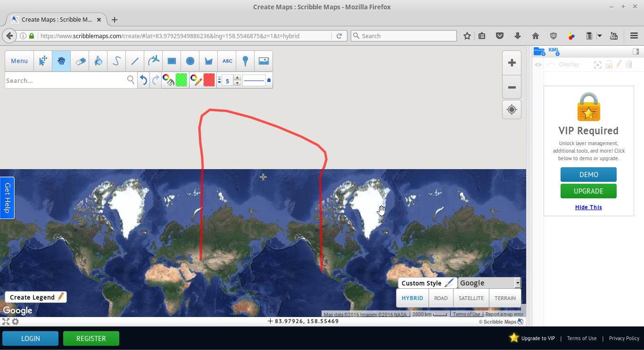
Task: Click the green UPGRADE button
Action: tap(588, 191)
